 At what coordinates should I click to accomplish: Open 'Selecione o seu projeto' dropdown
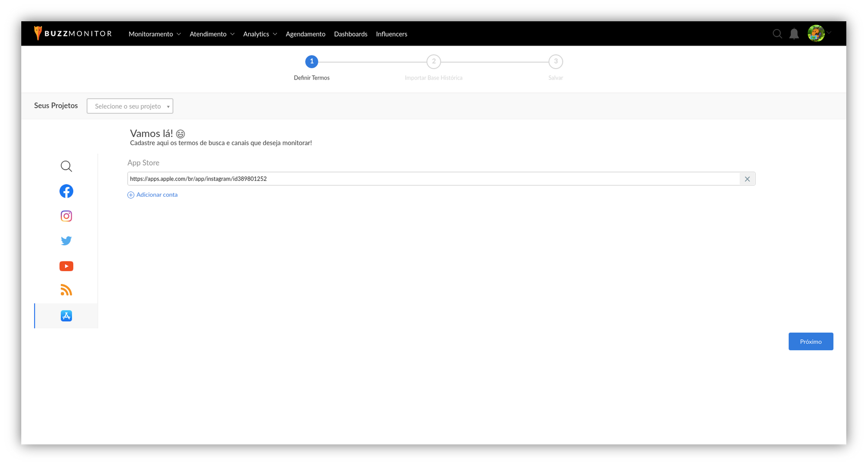(x=130, y=106)
